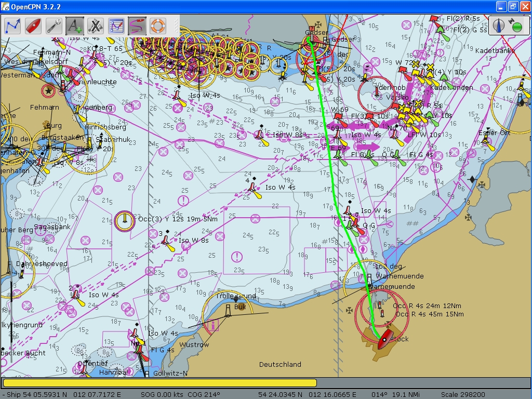Click 'Occ R 4s 24m 12Nm' light label
Image resolution: width=532 pixels, height=399 pixels.
[x=427, y=305]
